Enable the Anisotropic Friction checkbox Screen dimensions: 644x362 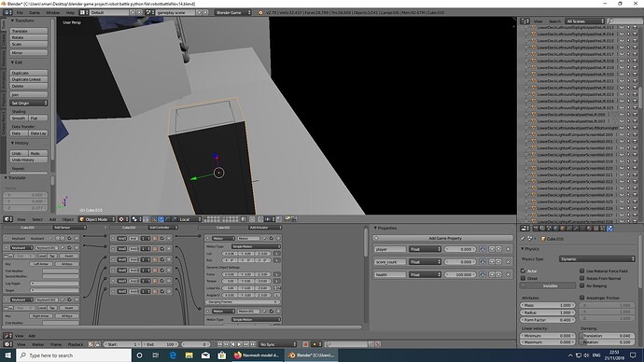pos(582,298)
